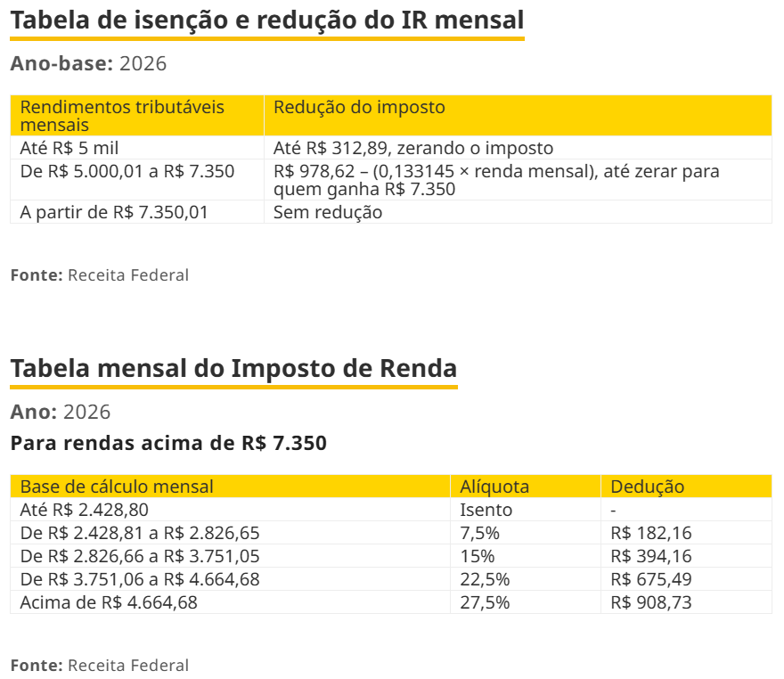
Task: Select the 'Alíquota' column header
Action: 494,487
